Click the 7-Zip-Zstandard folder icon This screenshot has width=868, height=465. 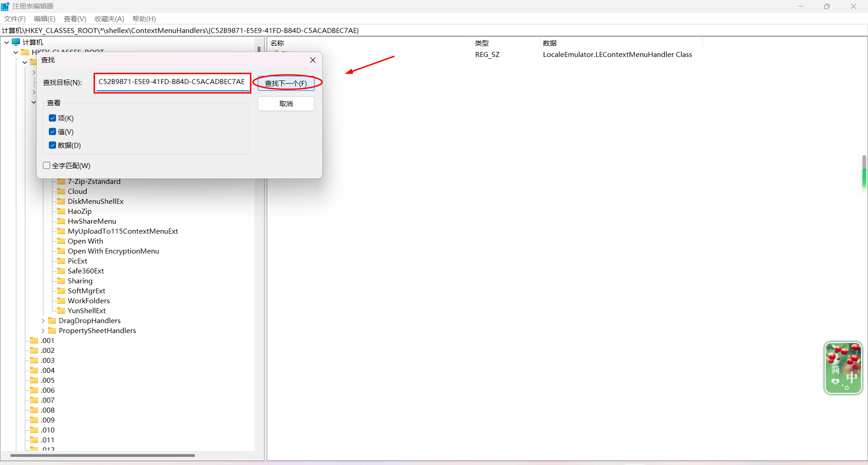point(61,182)
